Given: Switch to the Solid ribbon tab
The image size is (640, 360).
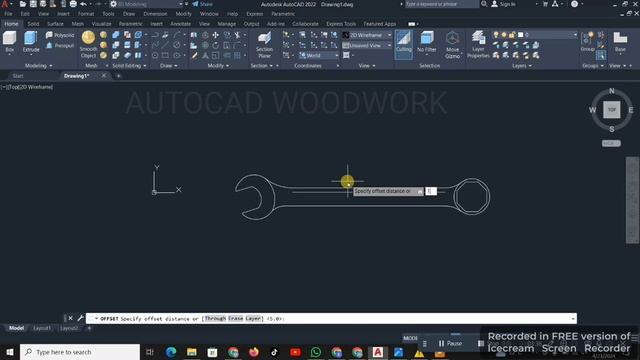Looking at the screenshot, I should click(33, 24).
